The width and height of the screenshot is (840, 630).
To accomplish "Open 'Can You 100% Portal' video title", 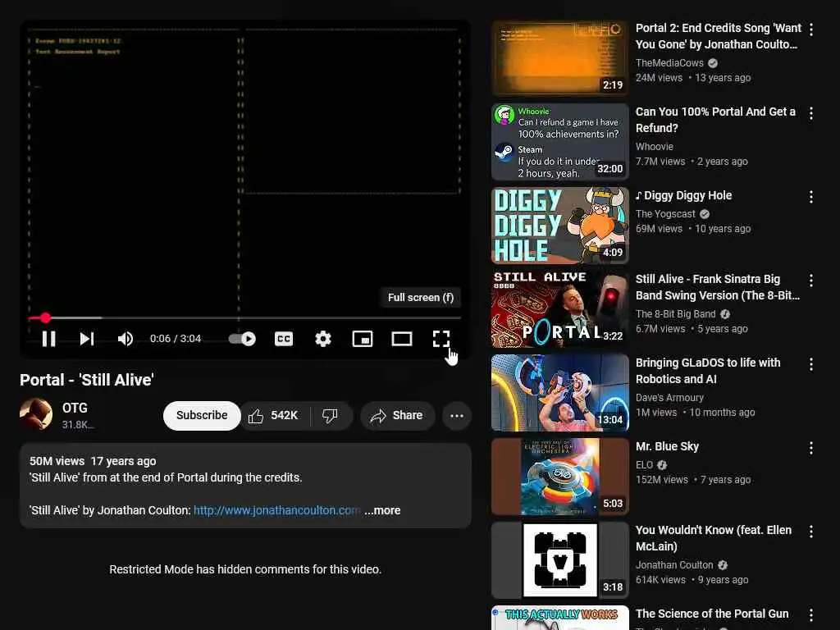I will [x=715, y=120].
